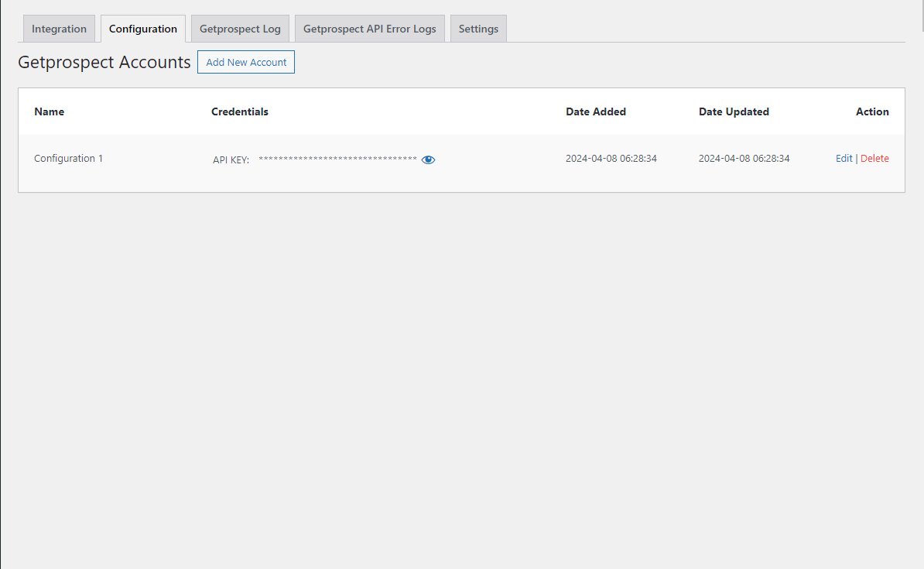
Task: Click the Action column header
Action: pos(872,111)
